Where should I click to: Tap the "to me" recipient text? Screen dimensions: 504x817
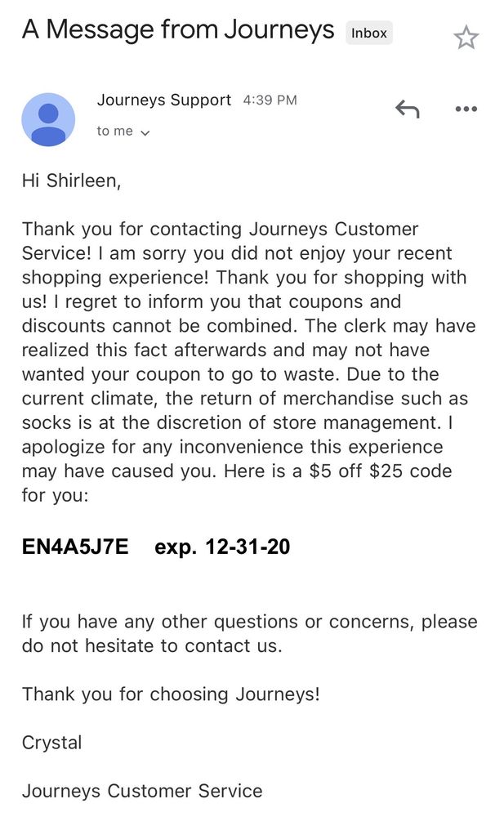point(114,132)
